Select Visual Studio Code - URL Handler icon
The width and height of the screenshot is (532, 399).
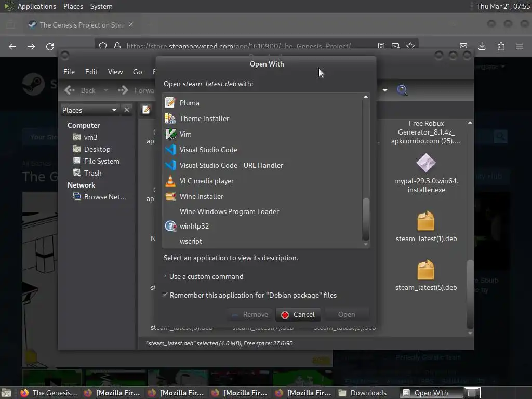tap(170, 165)
